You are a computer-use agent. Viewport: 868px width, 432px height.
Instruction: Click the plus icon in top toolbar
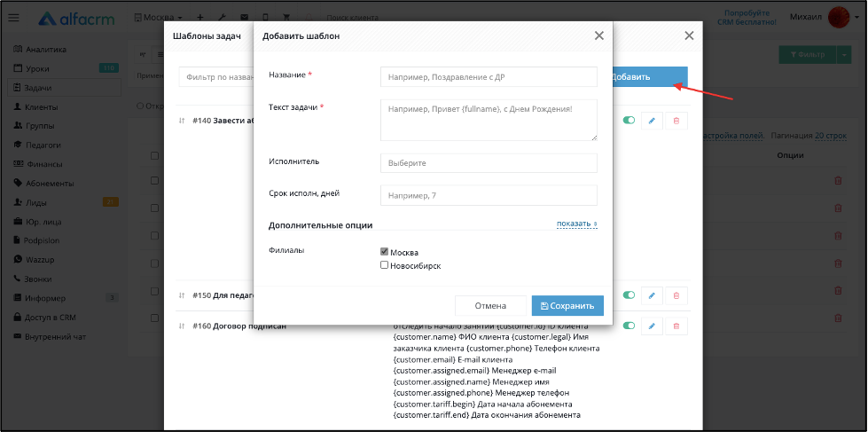199,18
